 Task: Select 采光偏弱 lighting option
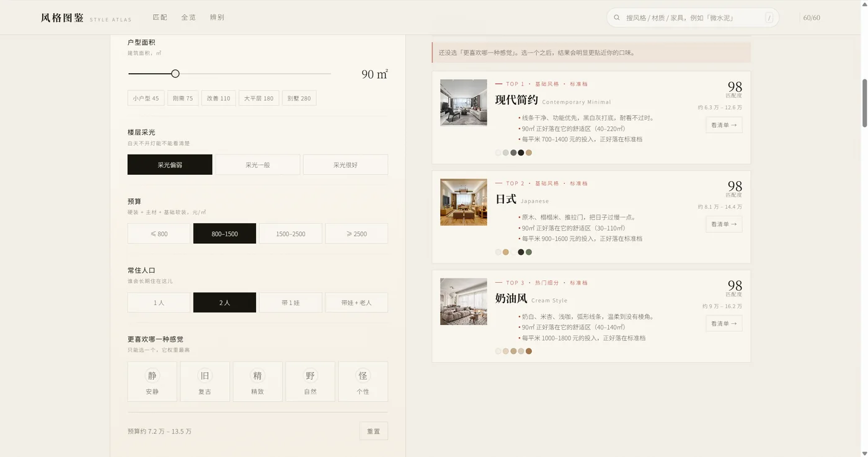(170, 165)
